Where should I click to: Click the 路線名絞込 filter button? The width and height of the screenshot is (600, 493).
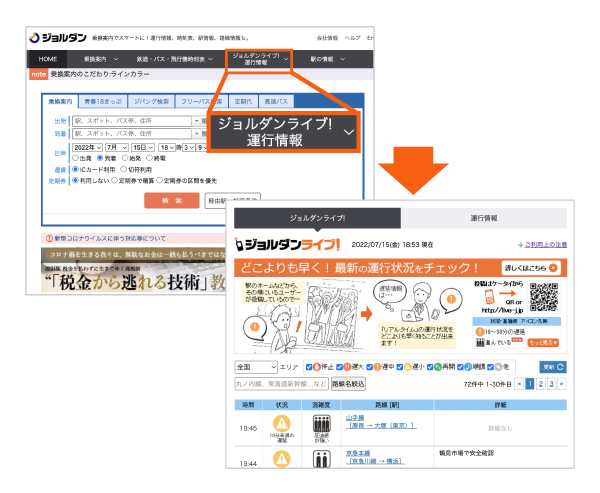(x=348, y=384)
